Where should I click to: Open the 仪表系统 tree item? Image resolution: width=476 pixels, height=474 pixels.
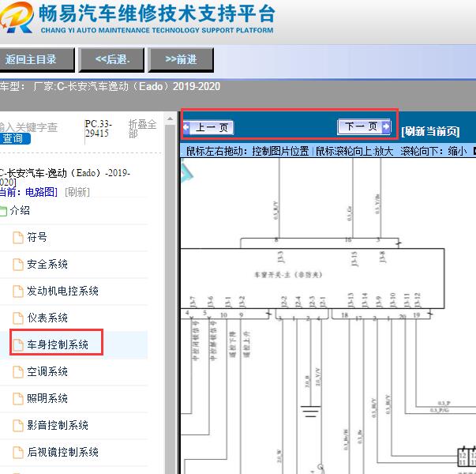47,318
